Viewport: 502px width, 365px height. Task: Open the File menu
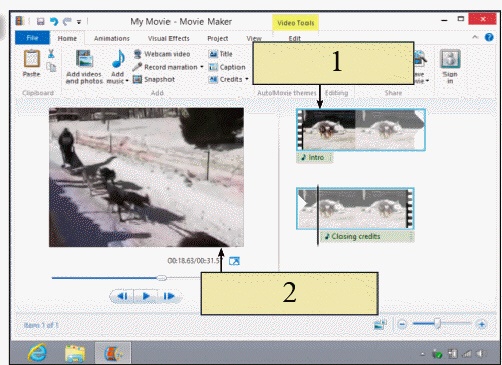[x=32, y=38]
